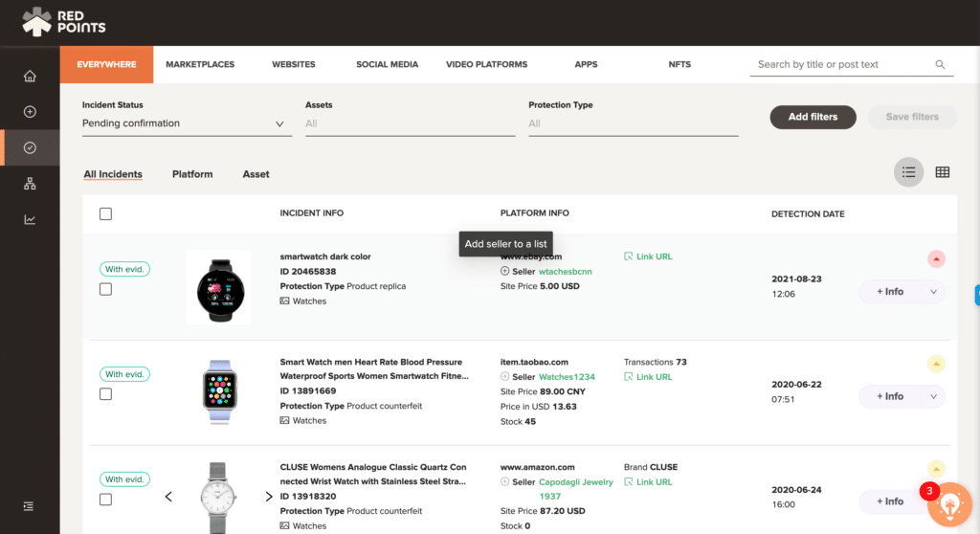Viewport: 980px width, 534px height.
Task: Open the lightbulb help widget with badge
Action: 949,504
